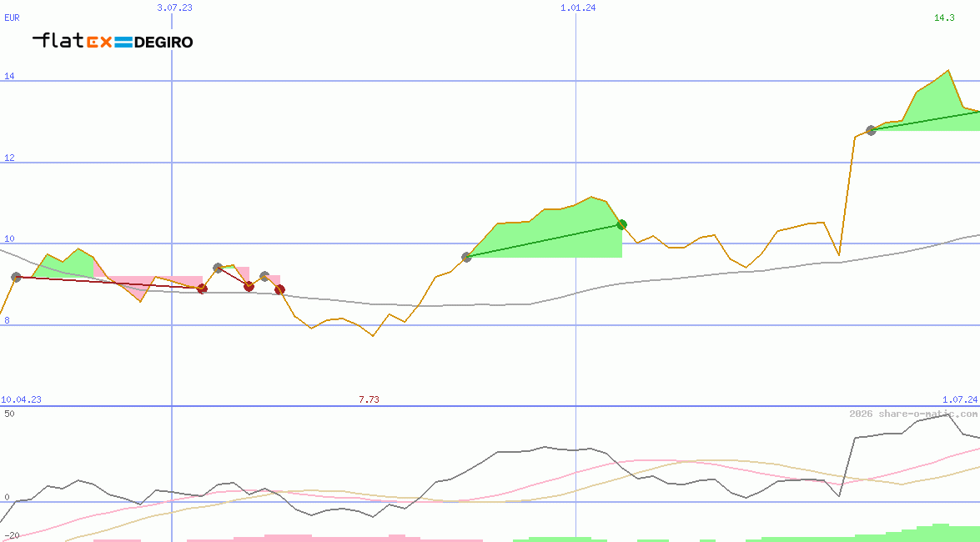Select the 1.07.24 end date label

tap(959, 399)
